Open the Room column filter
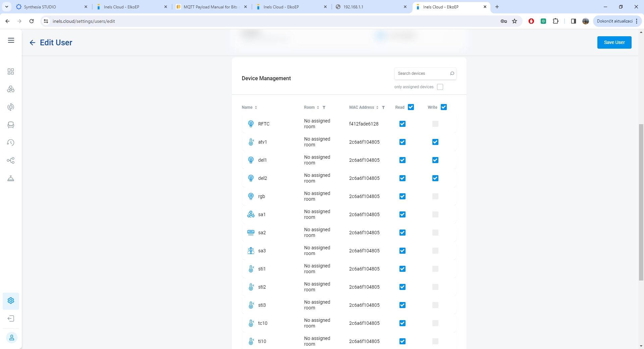Screen dimensions: 644x349 coord(324,107)
